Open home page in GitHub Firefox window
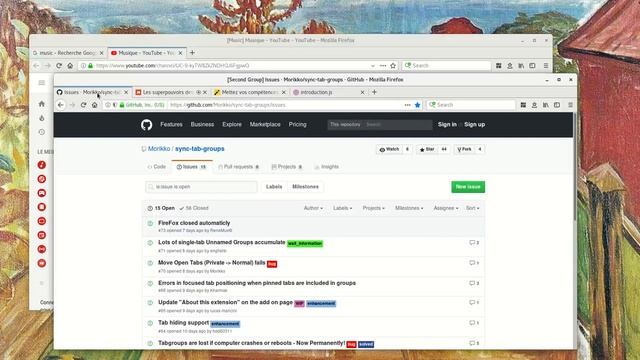 point(94,105)
